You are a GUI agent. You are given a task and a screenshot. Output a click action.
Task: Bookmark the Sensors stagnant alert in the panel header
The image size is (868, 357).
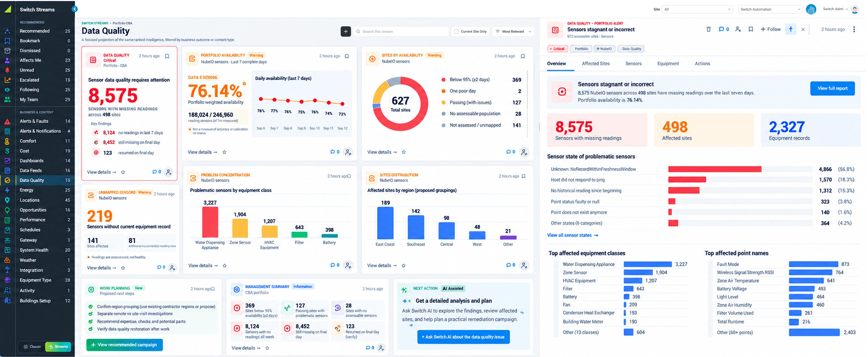coord(751,29)
